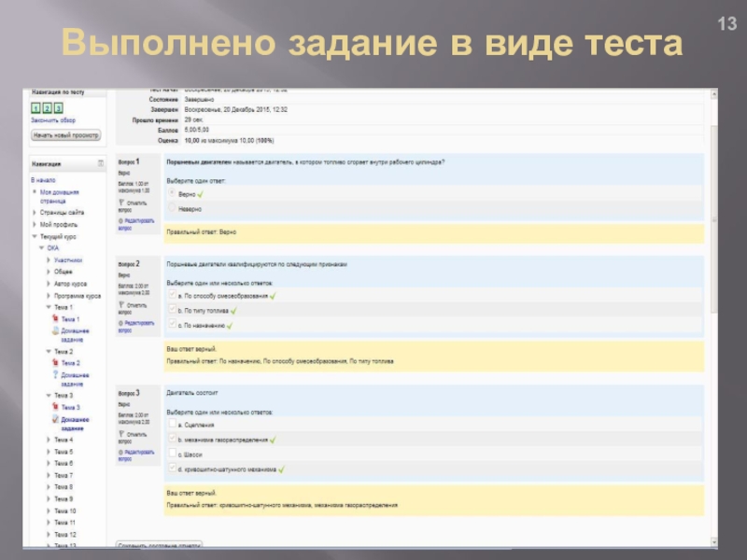Collapse the Текущий курс tree node

click(35, 237)
